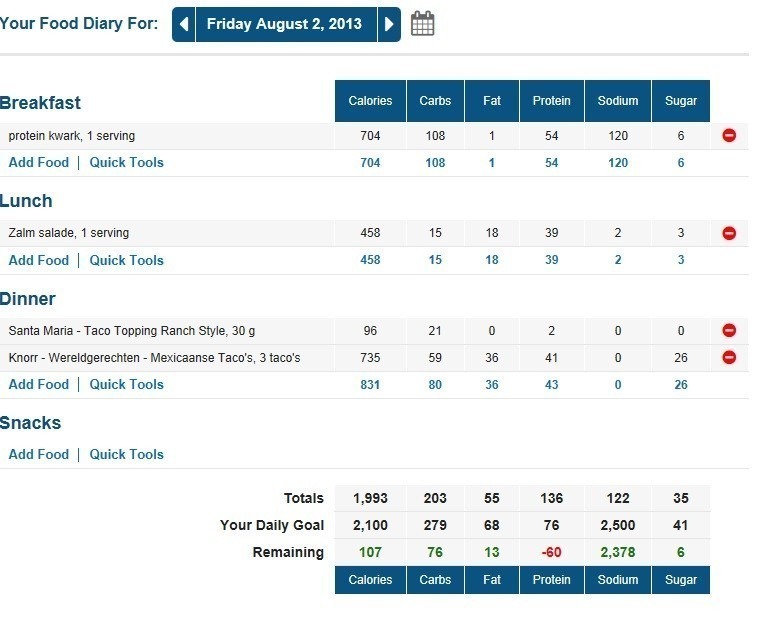Viewport: 761px width, 623px height.
Task: Open the Zalm salade food entry
Action: 68,233
